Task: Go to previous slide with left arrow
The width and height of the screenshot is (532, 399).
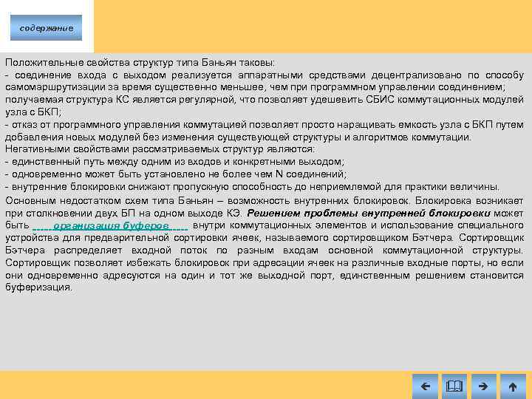Action: [x=425, y=386]
